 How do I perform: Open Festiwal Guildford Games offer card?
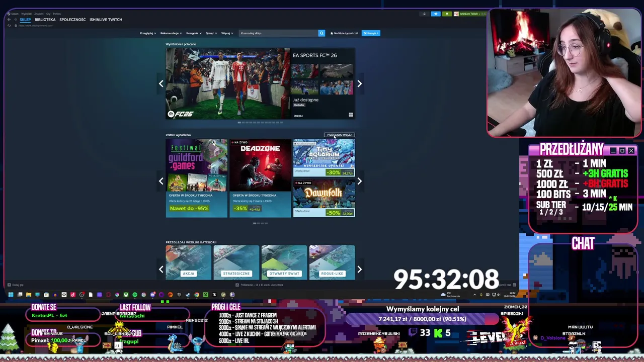[x=197, y=178]
